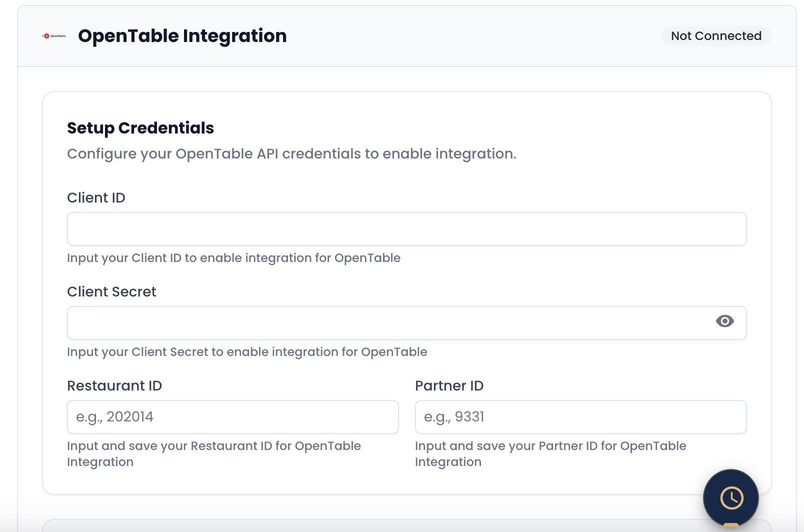This screenshot has width=804, height=532.
Task: Click the Not Connected status badge
Action: pyautogui.click(x=716, y=36)
